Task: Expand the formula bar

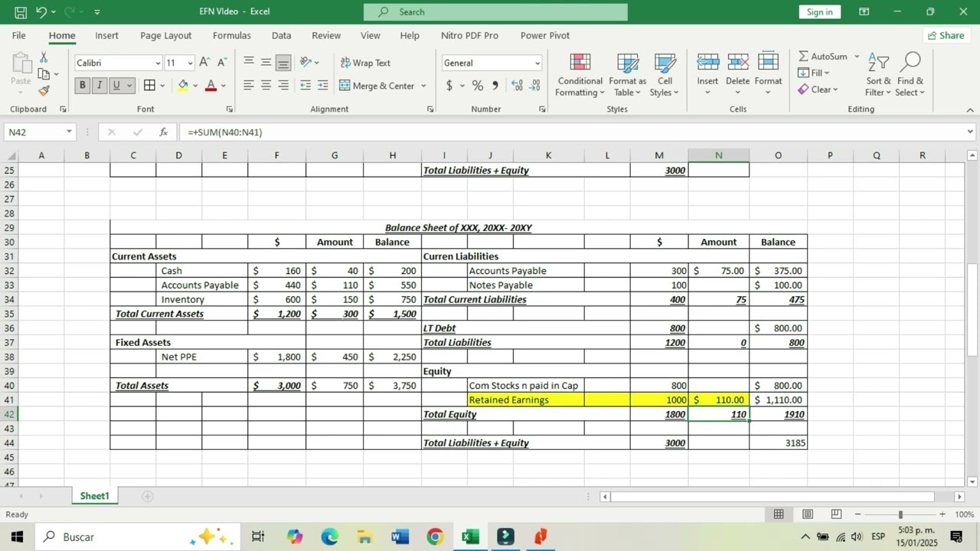Action: [971, 132]
